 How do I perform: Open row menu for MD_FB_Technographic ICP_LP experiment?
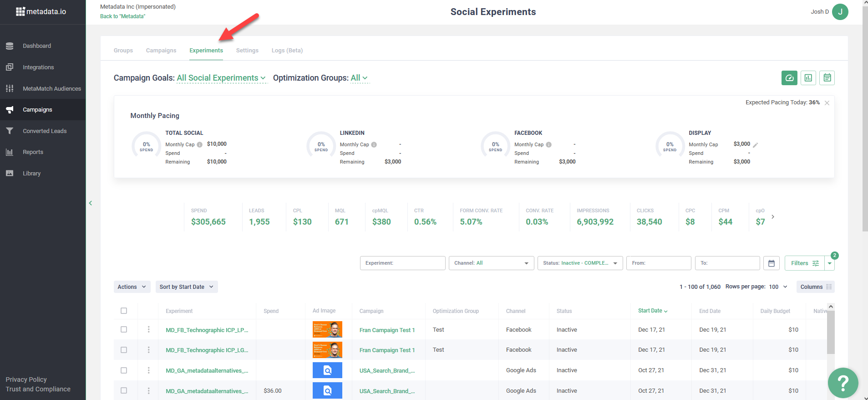pos(148,329)
